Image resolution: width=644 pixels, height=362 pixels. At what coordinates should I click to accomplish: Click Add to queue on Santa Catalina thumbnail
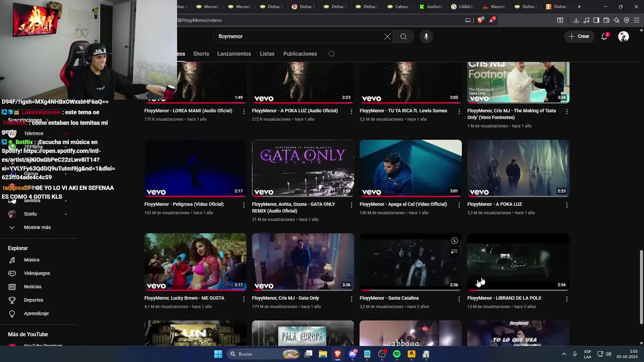tap(454, 251)
